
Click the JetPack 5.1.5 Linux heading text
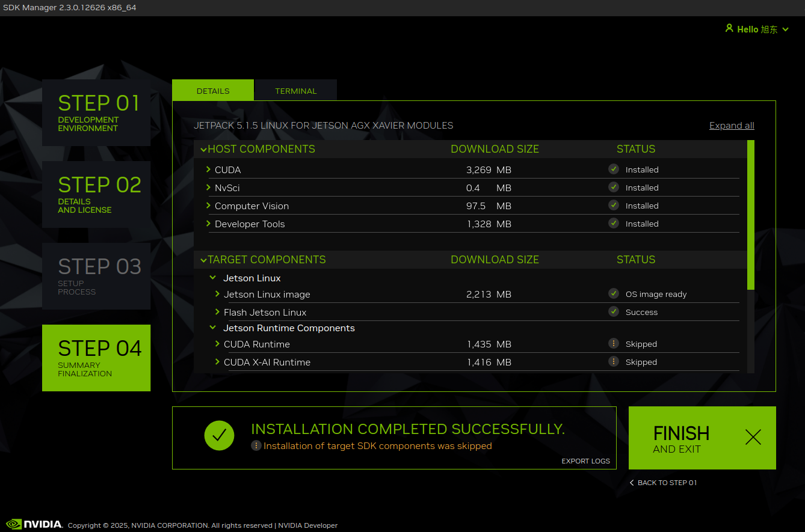pos(323,126)
